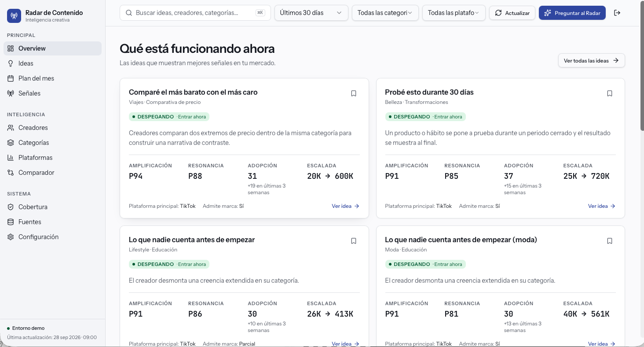The image size is (644, 347).
Task: Save the Moda "Lo que nadie cuenta" idea
Action: [610, 241]
